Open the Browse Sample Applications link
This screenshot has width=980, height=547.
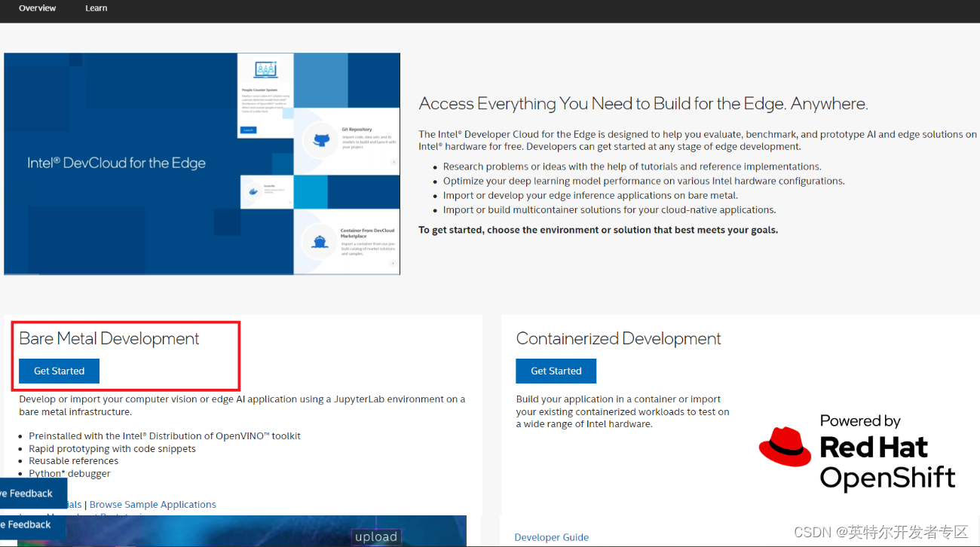(152, 504)
